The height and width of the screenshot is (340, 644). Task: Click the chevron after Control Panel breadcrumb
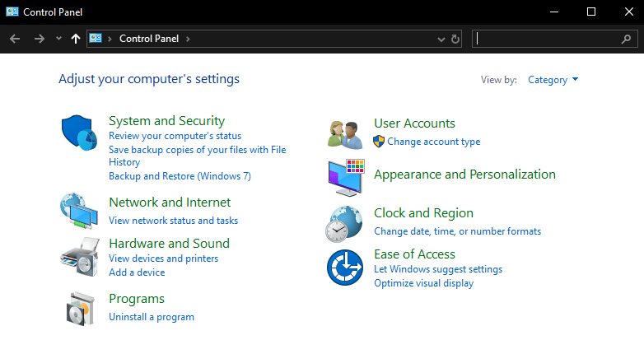coord(188,39)
